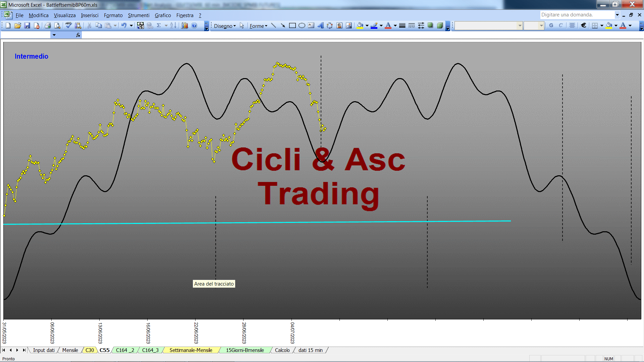The height and width of the screenshot is (362, 644).
Task: Select the Arrow drawing tool
Action: (x=283, y=25)
